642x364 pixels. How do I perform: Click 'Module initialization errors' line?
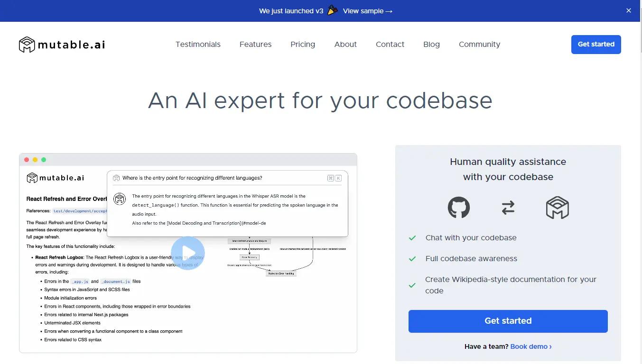[70, 298]
